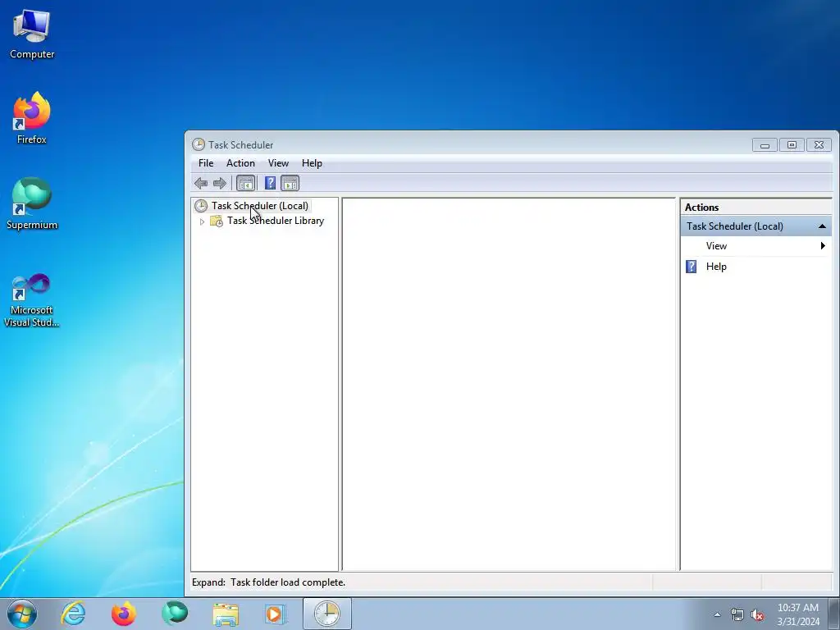840x630 pixels.
Task: Close the Task Scheduler window
Action: [x=819, y=145]
